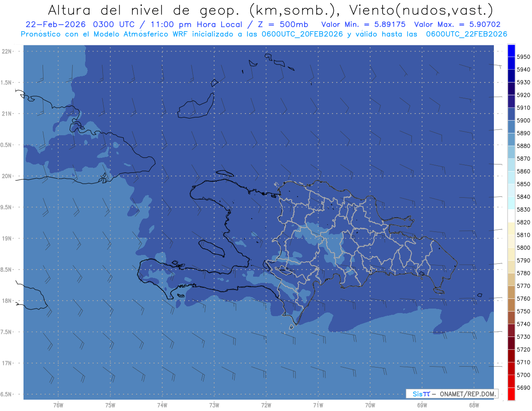This screenshot has width=532, height=411.
Task: Click the '5750' color scale value
Action: (x=523, y=311)
